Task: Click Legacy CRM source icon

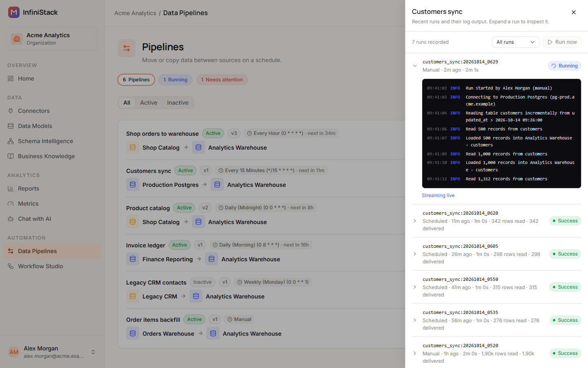Action: pos(133,296)
